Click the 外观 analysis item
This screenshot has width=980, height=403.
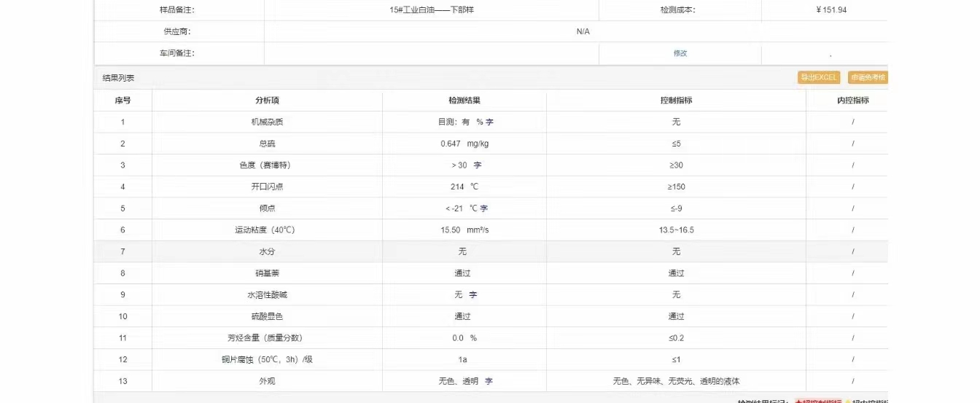point(267,381)
